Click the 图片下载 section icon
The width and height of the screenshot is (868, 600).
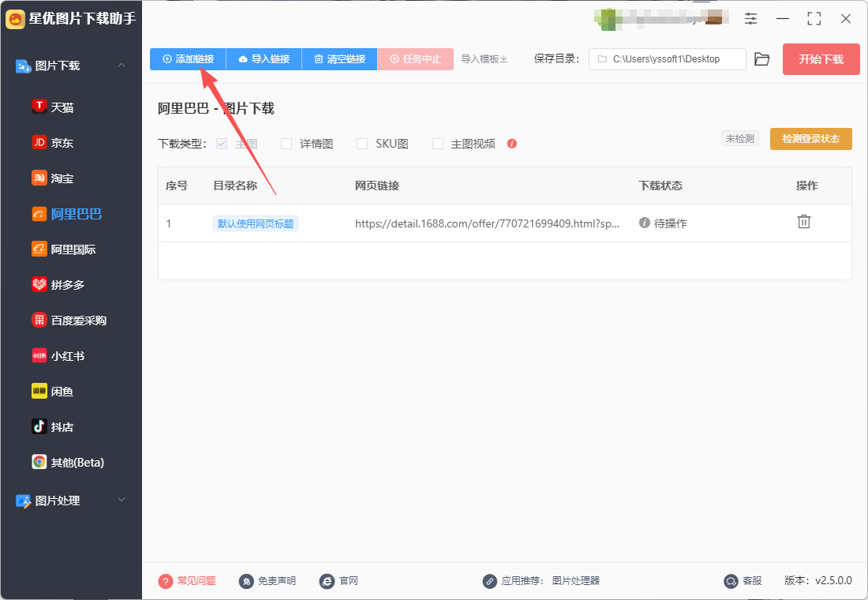23,66
